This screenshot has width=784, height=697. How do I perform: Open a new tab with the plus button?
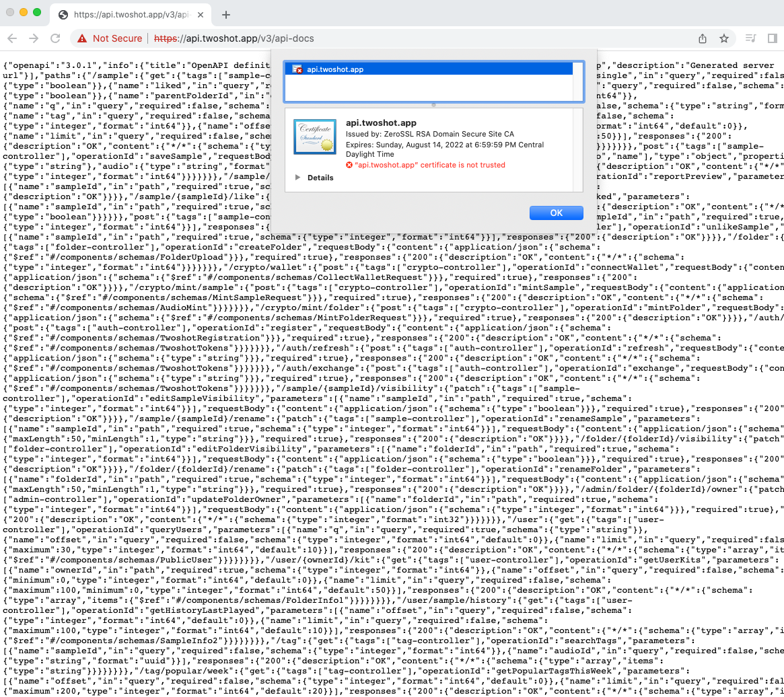pos(226,15)
